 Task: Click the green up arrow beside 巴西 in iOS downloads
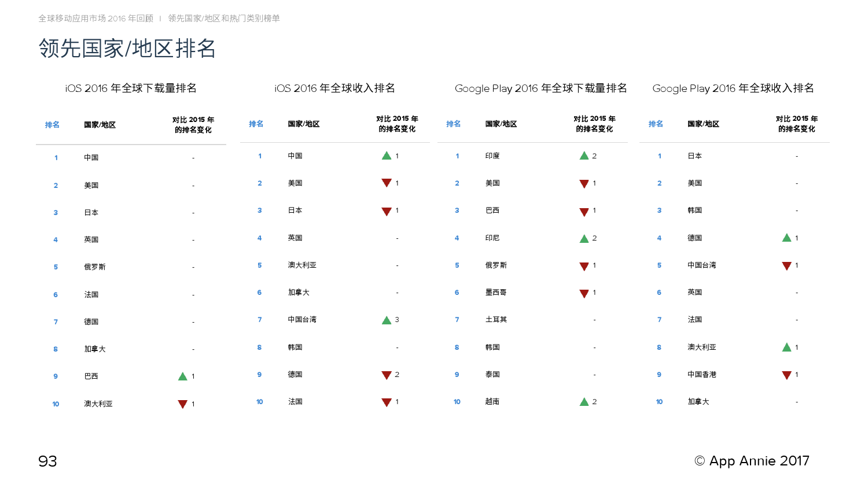tap(182, 376)
